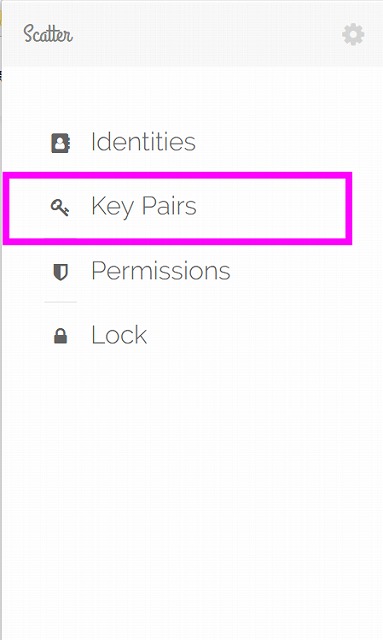Click the Permissions text label
383x640 pixels.
161,271
